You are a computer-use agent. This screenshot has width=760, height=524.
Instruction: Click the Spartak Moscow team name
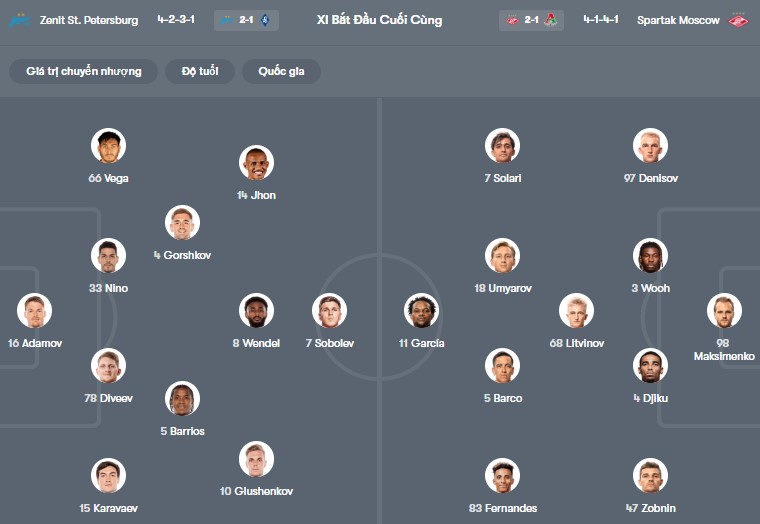678,20
